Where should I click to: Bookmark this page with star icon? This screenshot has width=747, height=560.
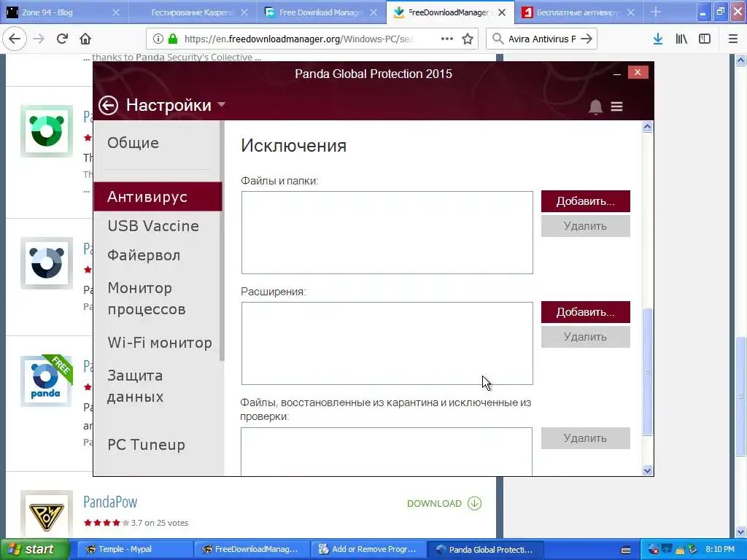(468, 39)
